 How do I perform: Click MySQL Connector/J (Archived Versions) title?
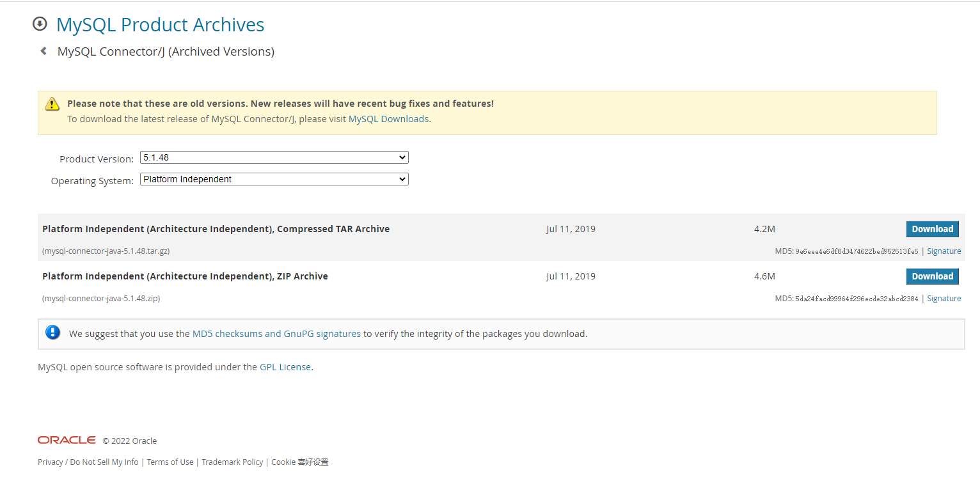[x=166, y=51]
